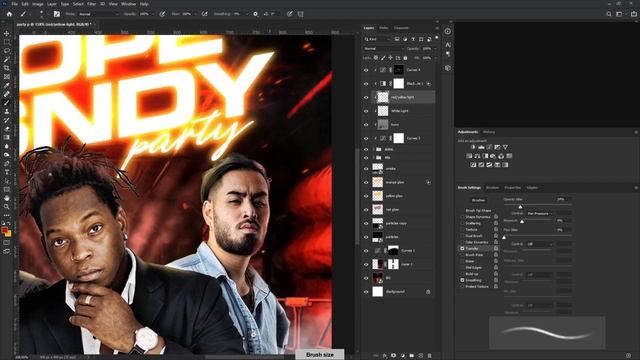Click the Home icon in options bar

[x=9, y=14]
